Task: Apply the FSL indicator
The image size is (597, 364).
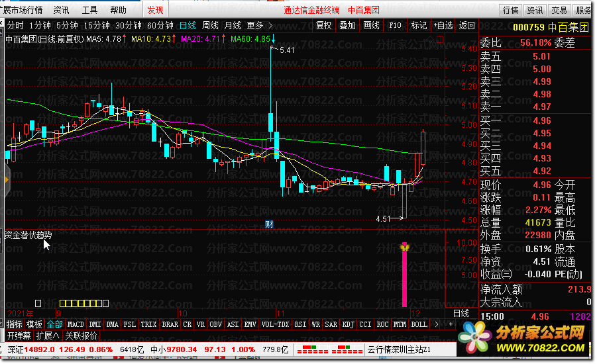Action: (129, 324)
